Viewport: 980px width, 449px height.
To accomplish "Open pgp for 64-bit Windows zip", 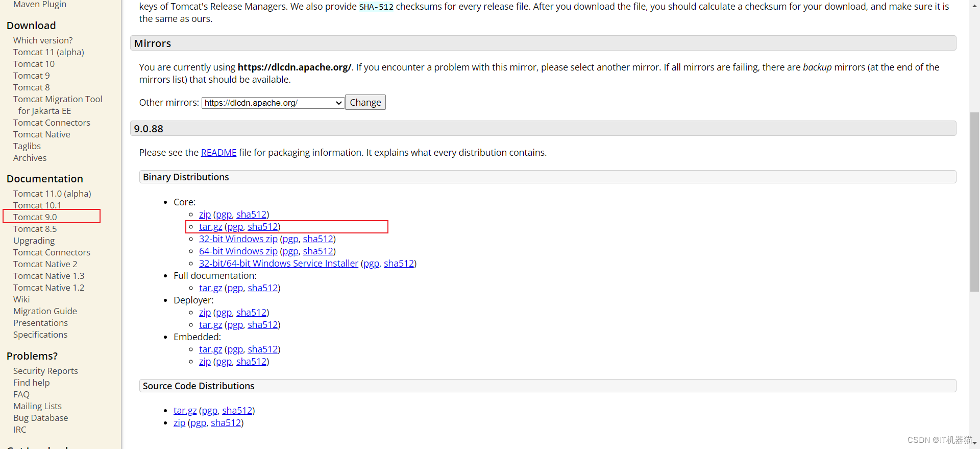I will (x=290, y=251).
